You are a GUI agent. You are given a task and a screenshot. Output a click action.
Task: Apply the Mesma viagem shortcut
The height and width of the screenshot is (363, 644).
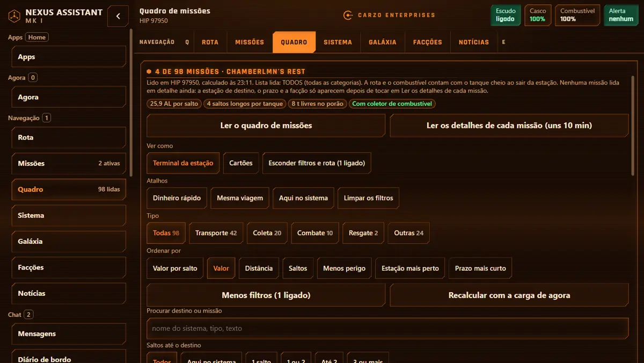tap(240, 198)
